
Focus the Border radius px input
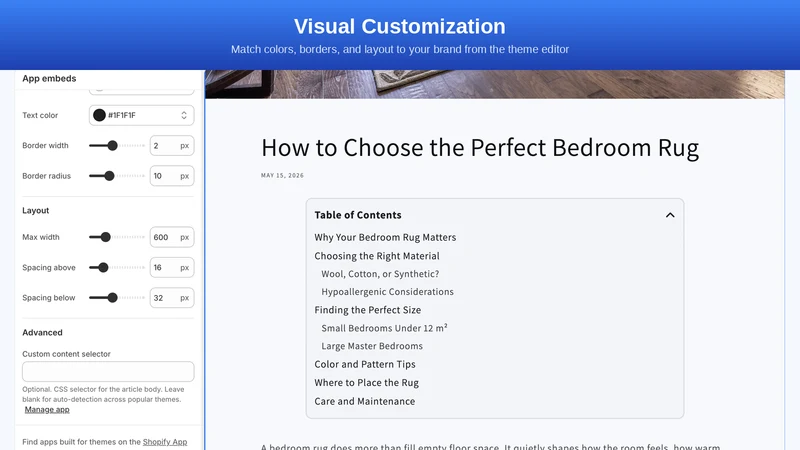172,176
